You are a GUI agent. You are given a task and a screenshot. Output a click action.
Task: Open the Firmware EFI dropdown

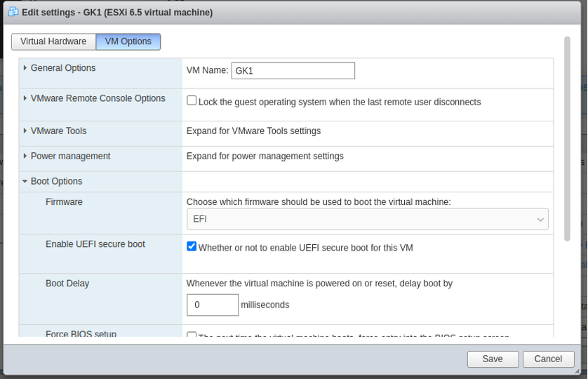click(367, 219)
